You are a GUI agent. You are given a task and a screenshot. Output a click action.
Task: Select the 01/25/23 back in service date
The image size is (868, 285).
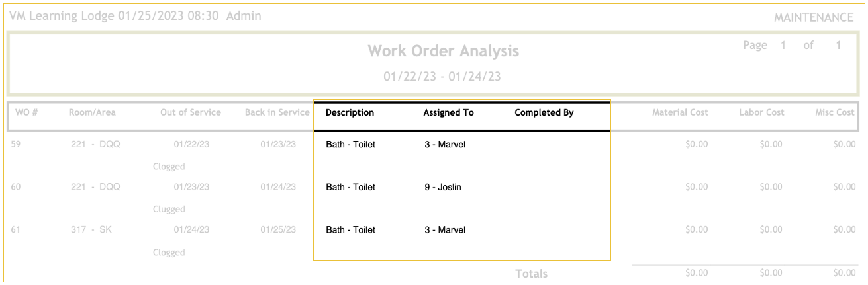pyautogui.click(x=278, y=230)
